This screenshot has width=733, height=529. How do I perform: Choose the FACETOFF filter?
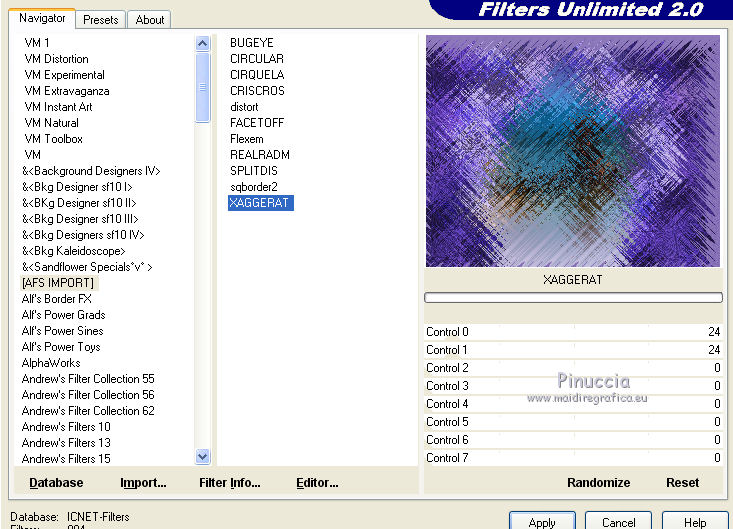coord(257,123)
